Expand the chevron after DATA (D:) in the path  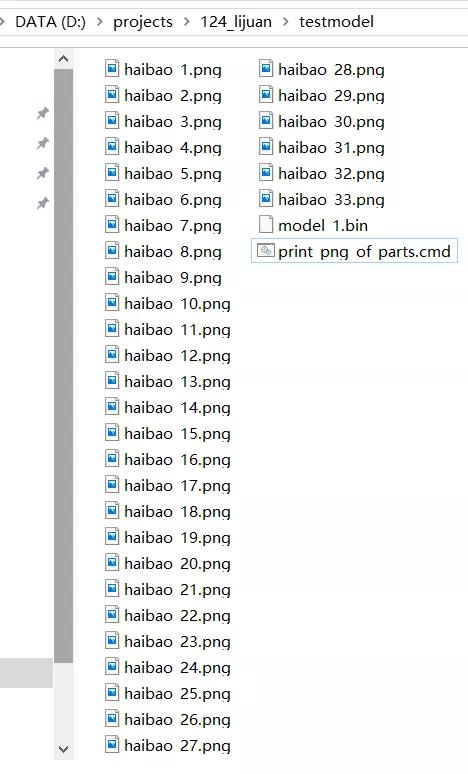[x=100, y=22]
